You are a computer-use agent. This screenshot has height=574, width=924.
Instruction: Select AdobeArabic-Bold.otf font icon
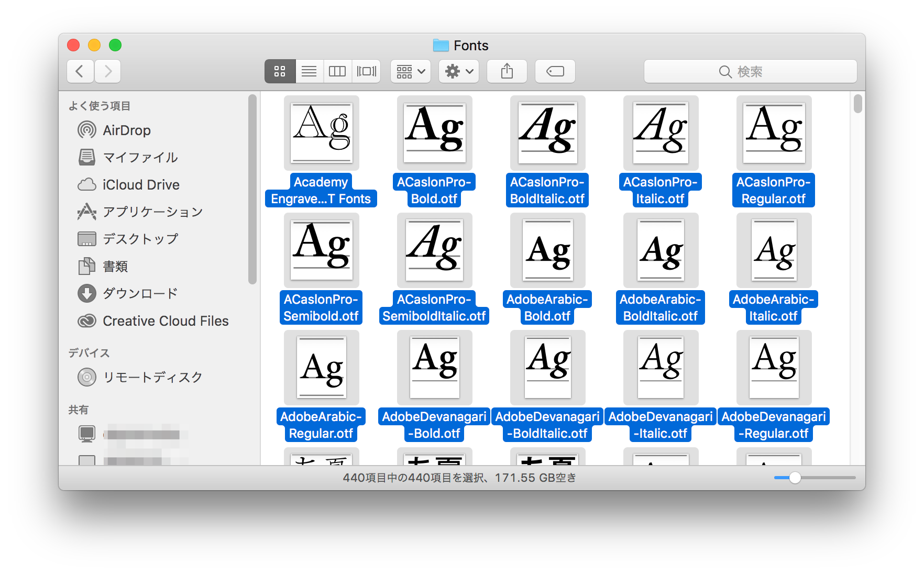(x=548, y=250)
